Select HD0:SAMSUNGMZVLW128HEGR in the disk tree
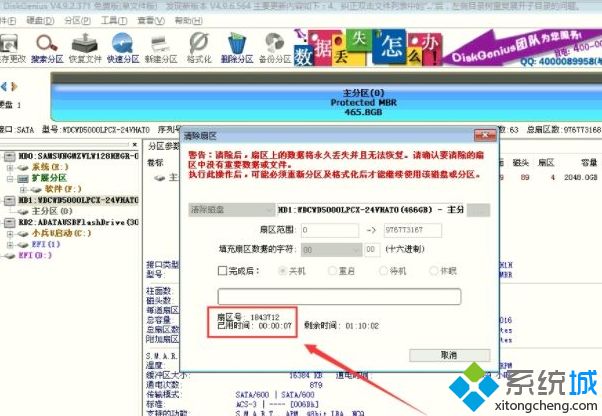Screen dimensions: 602x416 [78, 156]
